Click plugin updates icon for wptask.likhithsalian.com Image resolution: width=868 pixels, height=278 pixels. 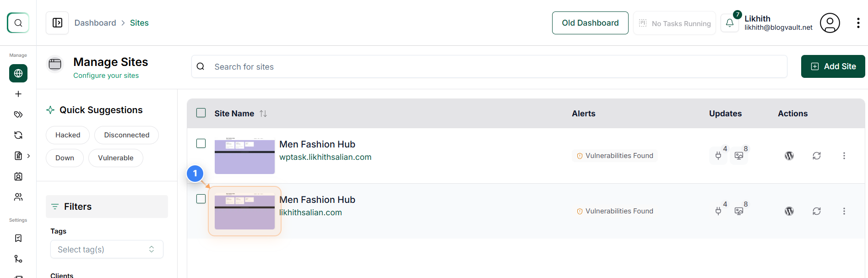pyautogui.click(x=718, y=156)
